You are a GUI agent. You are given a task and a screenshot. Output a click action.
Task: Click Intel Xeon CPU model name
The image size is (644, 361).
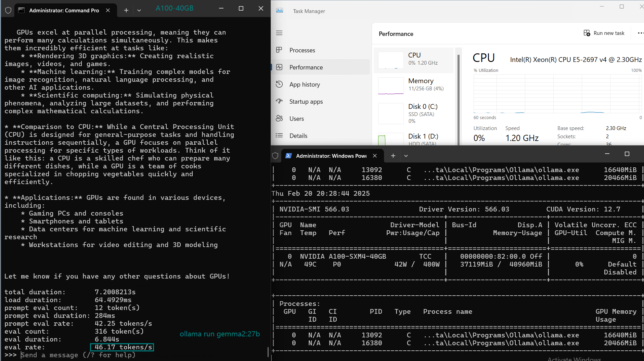click(576, 60)
